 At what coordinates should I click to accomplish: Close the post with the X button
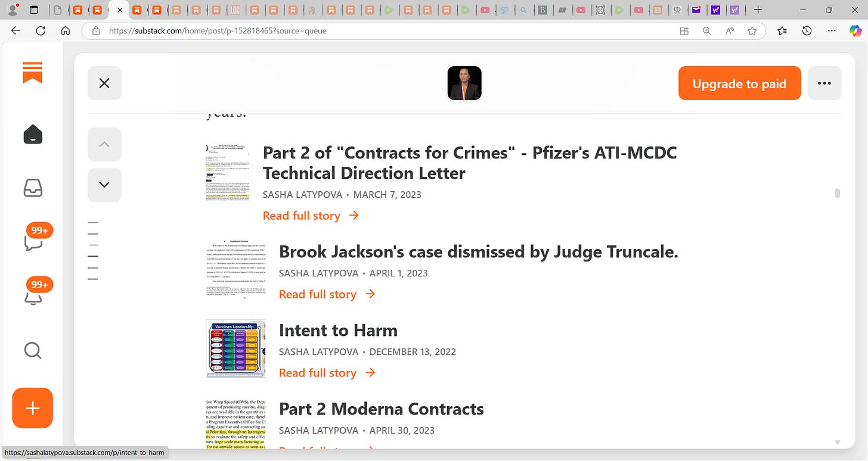[x=104, y=83]
